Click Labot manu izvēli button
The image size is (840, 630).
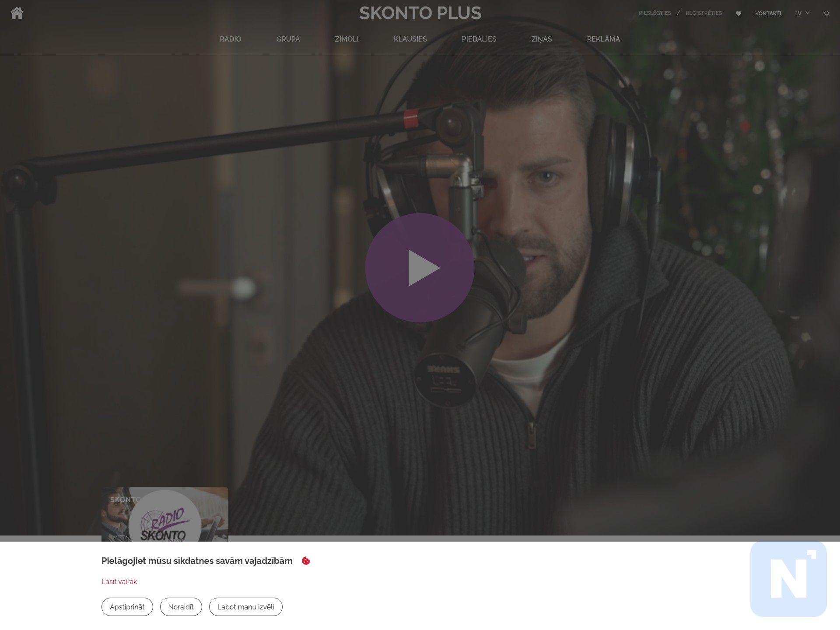(246, 607)
